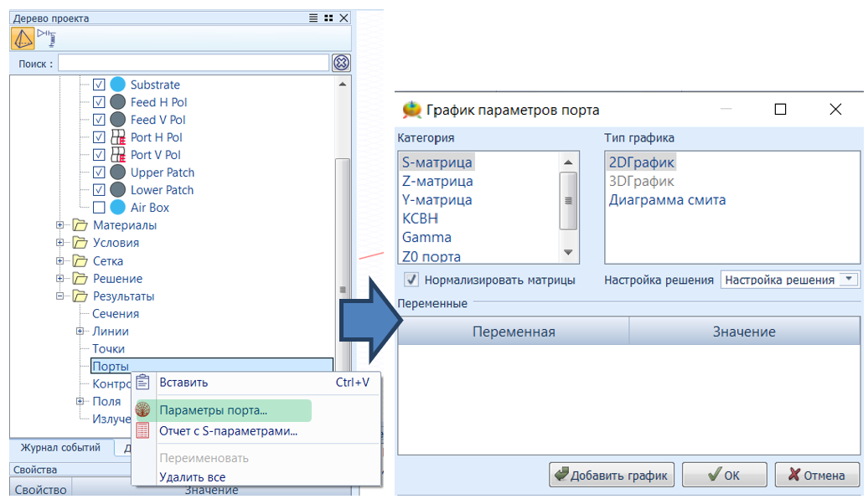Toggle Нормализовать матрицы checkbox
The image size is (868, 499).
(411, 280)
